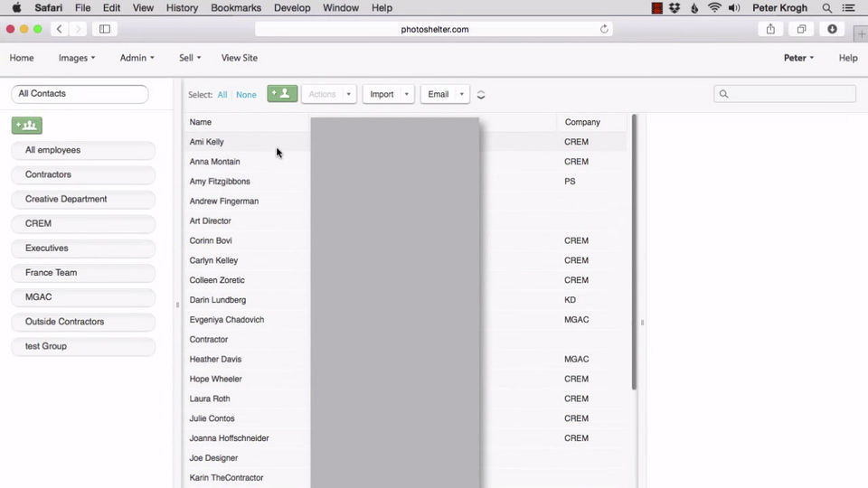
Task: Open the Window menu
Action: 341,8
